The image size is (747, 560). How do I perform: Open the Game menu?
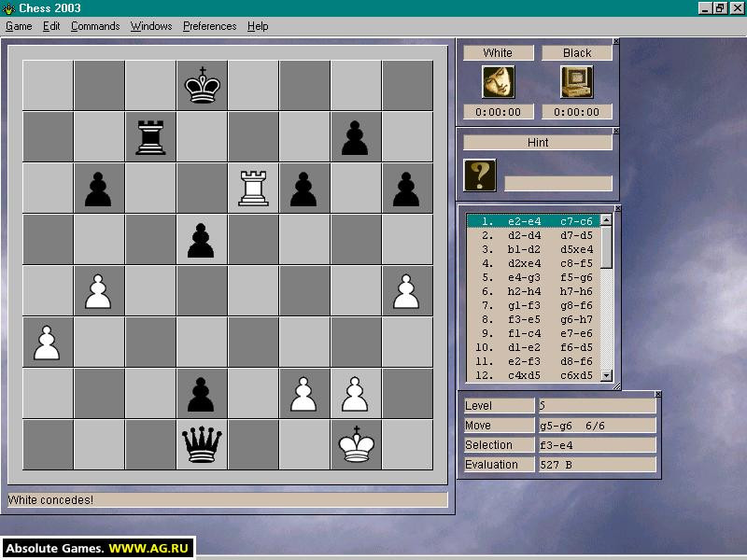coord(19,26)
